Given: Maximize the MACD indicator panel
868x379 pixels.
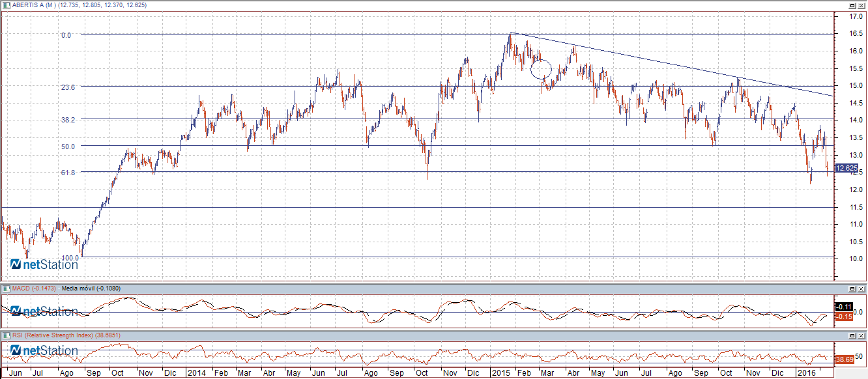Looking at the screenshot, I should [x=852, y=288].
